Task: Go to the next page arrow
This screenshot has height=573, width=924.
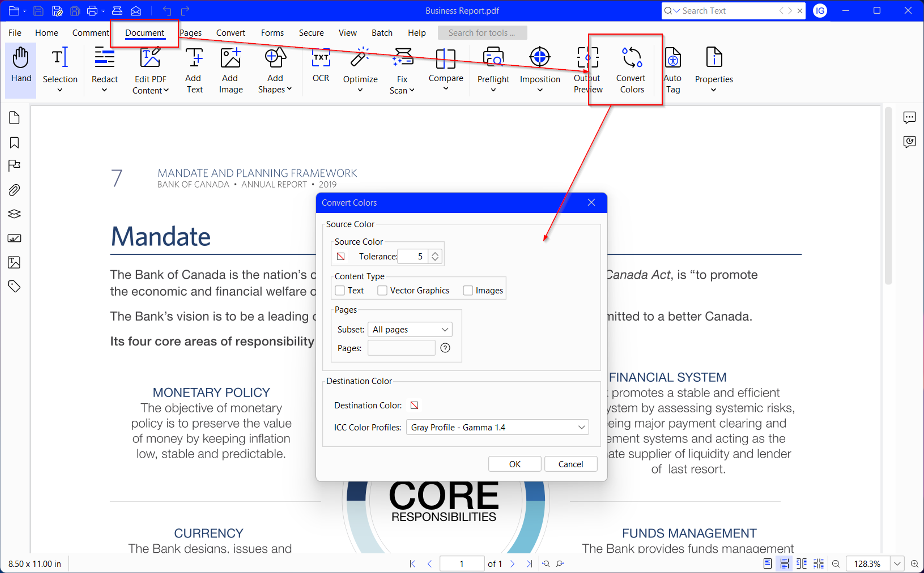Action: [x=513, y=564]
